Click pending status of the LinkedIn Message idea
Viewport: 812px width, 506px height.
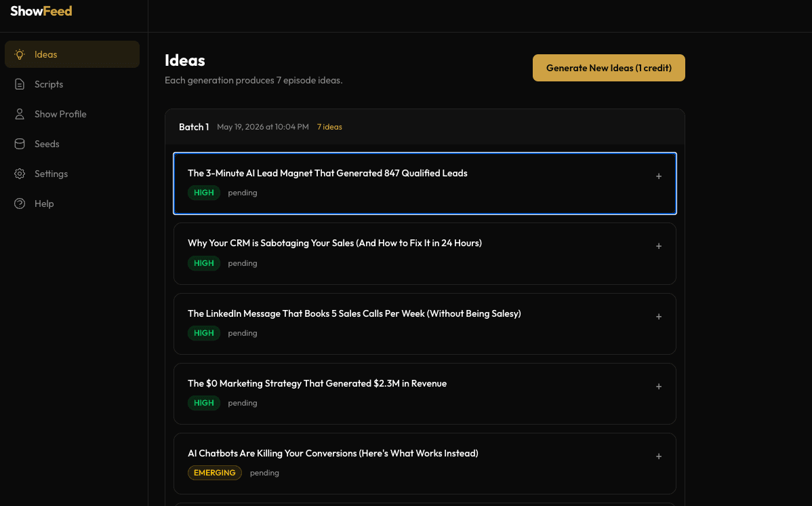click(243, 333)
